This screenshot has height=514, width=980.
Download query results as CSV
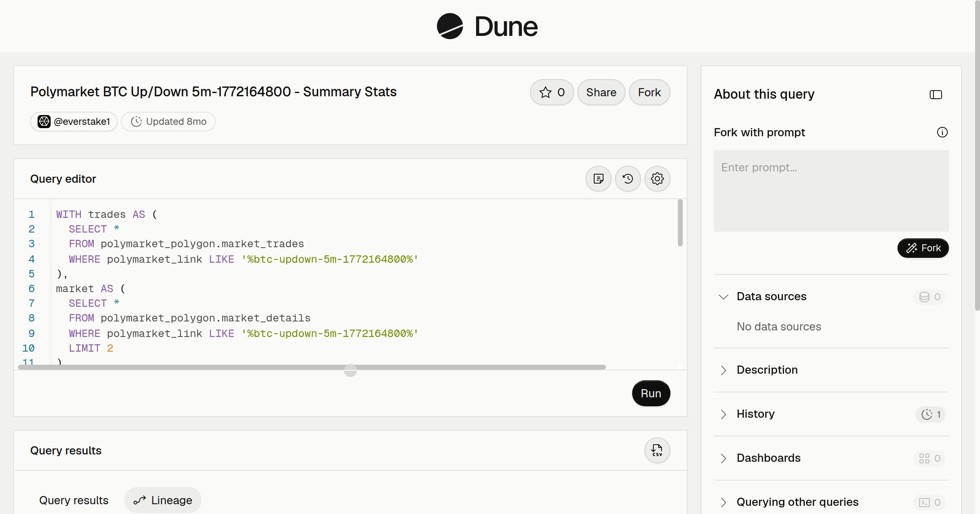(x=657, y=450)
